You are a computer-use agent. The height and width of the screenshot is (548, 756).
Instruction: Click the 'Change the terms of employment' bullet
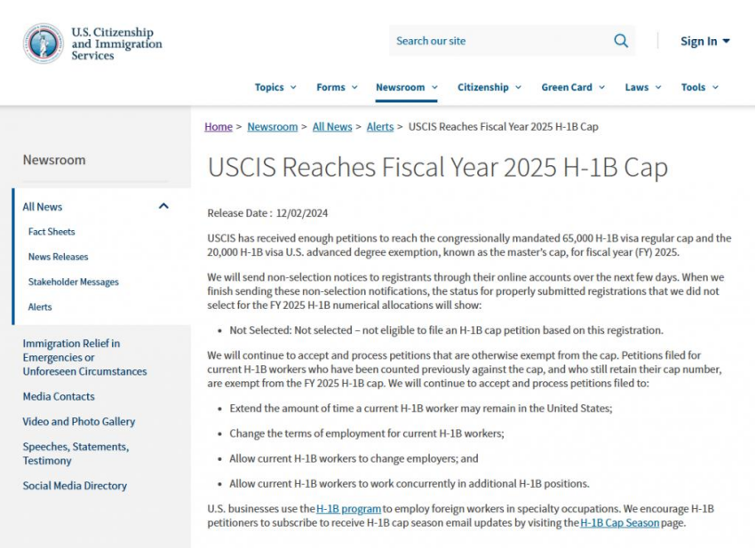(367, 433)
